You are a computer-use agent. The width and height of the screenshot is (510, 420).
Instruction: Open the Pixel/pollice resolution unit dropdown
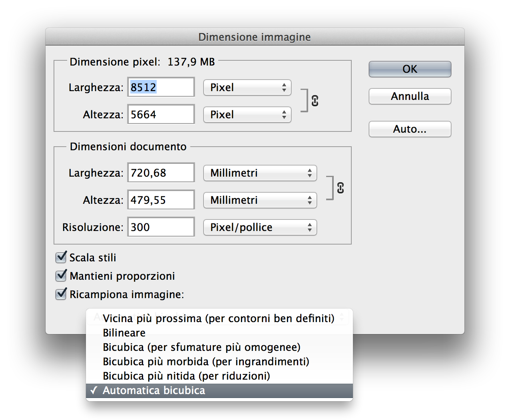(260, 227)
